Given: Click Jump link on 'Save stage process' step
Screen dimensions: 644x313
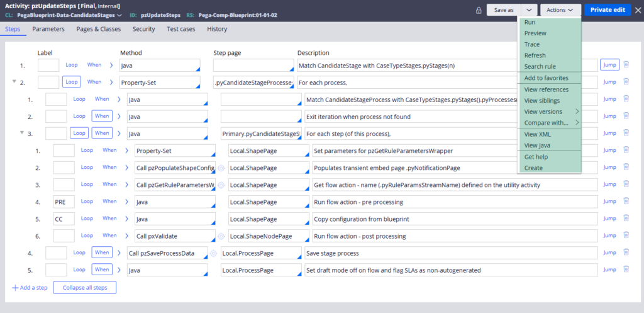Looking at the screenshot, I should [x=609, y=253].
